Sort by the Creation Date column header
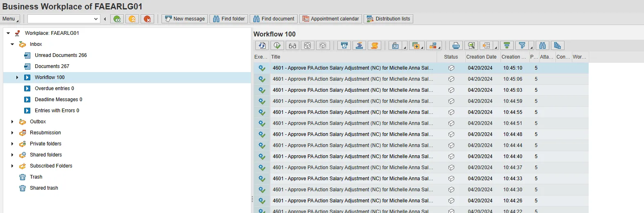The image size is (644, 213). (481, 57)
